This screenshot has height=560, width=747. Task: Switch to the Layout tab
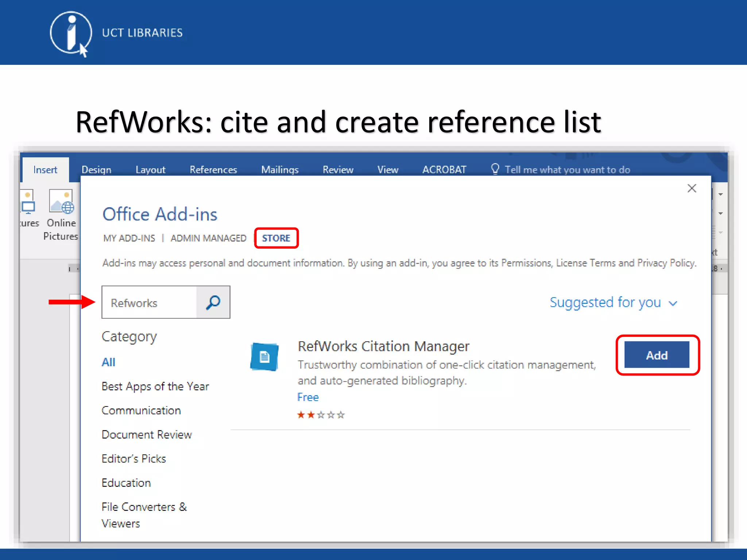tap(150, 170)
